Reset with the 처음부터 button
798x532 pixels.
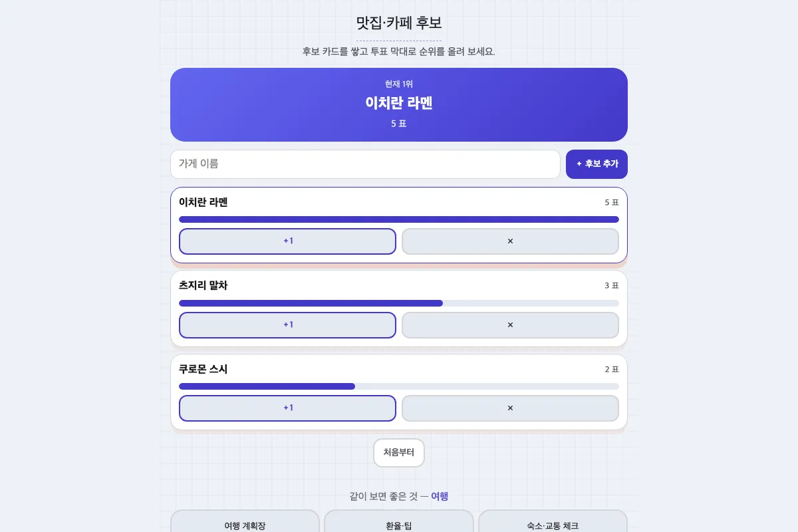point(399,453)
